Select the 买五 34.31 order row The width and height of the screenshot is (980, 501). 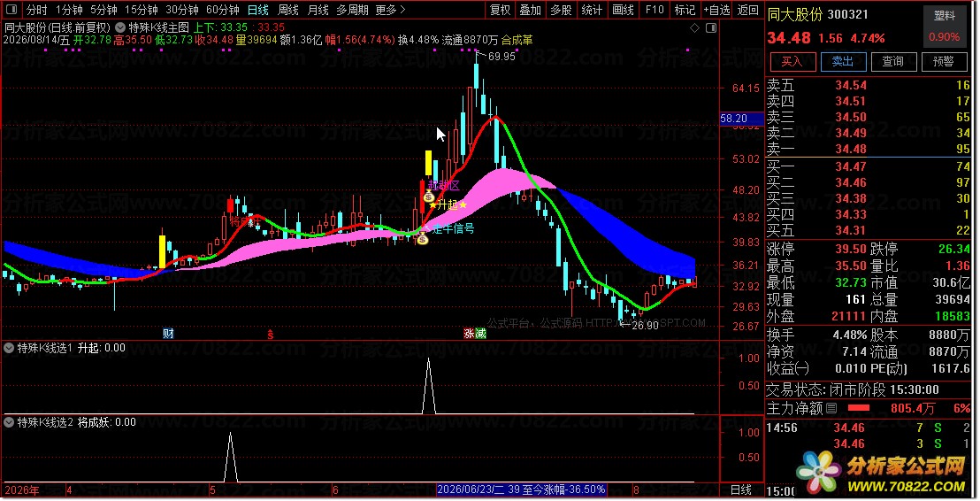click(869, 230)
